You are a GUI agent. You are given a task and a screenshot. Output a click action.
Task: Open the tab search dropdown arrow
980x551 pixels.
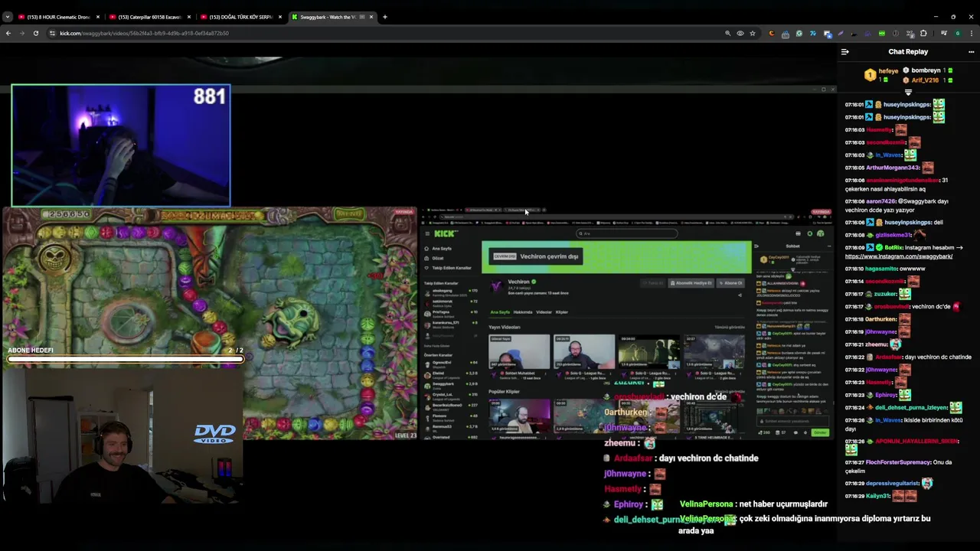tap(8, 17)
